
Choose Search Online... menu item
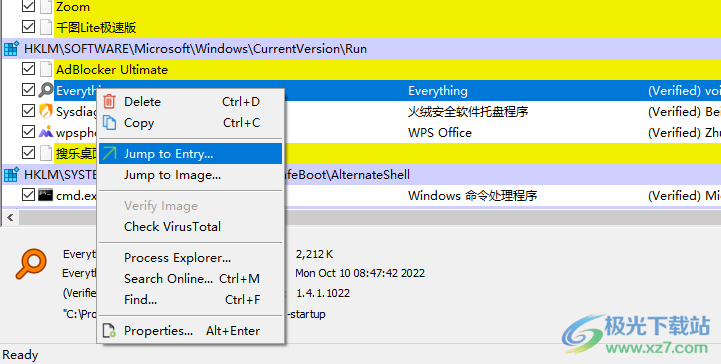(x=190, y=279)
